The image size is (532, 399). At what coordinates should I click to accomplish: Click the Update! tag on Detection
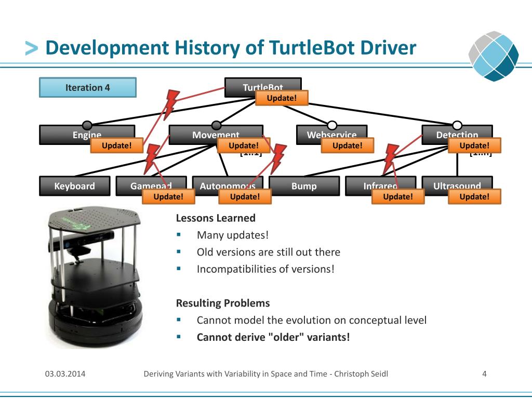point(474,145)
